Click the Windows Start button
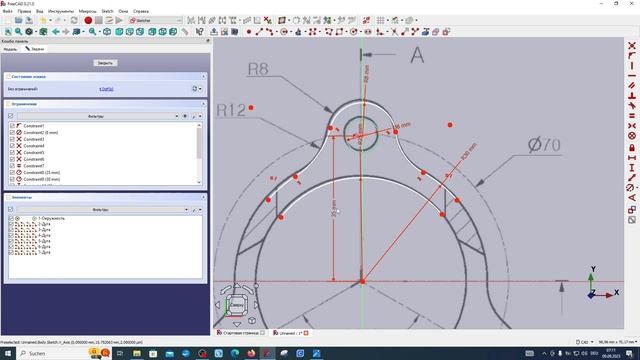Viewport: 640px width, 360px height. click(x=8, y=353)
